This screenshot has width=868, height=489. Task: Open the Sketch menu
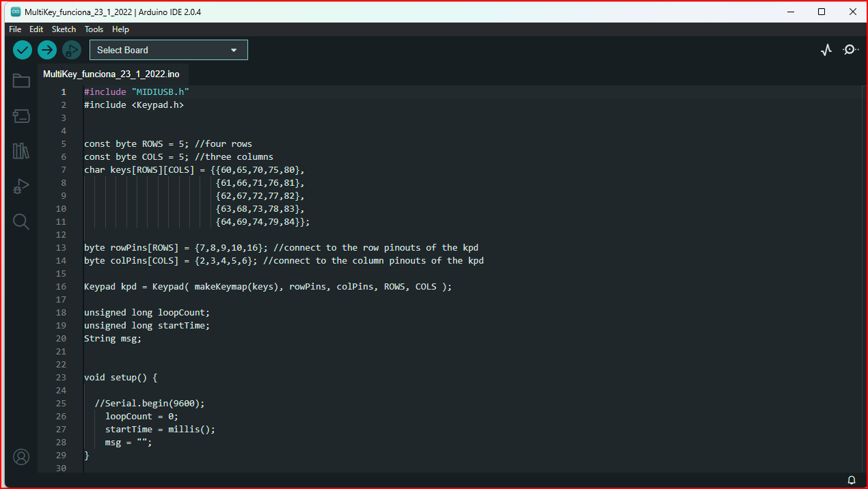pyautogui.click(x=64, y=29)
